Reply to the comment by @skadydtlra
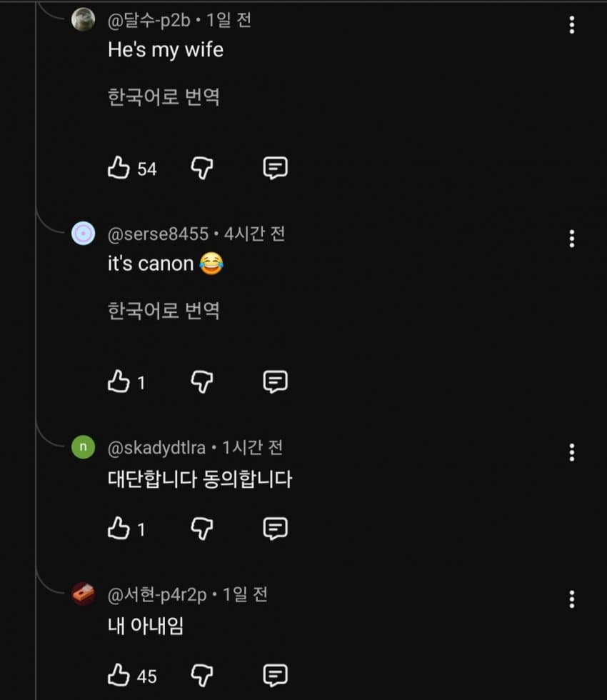 point(275,529)
